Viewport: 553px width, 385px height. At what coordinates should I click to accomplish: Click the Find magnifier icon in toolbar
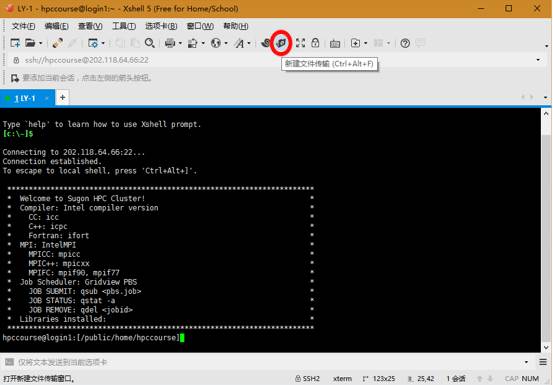(x=150, y=43)
